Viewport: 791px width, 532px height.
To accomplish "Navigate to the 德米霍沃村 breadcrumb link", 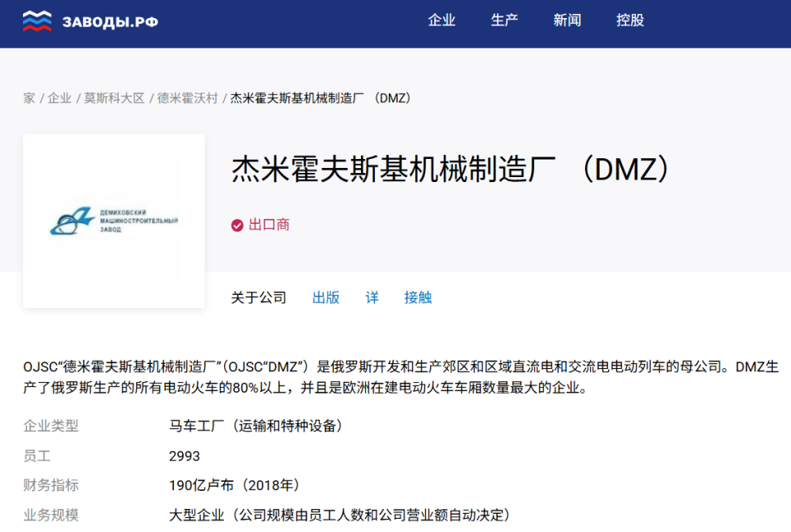I will [x=187, y=98].
